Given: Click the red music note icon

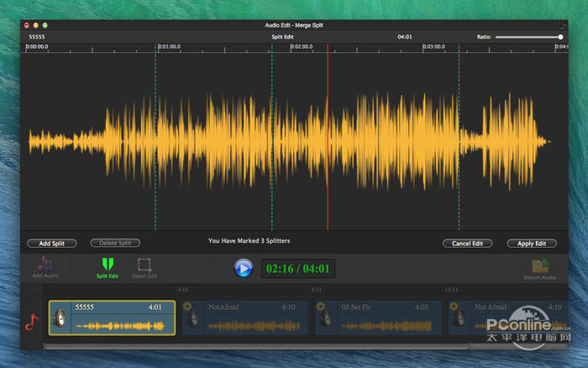Looking at the screenshot, I should click(32, 320).
